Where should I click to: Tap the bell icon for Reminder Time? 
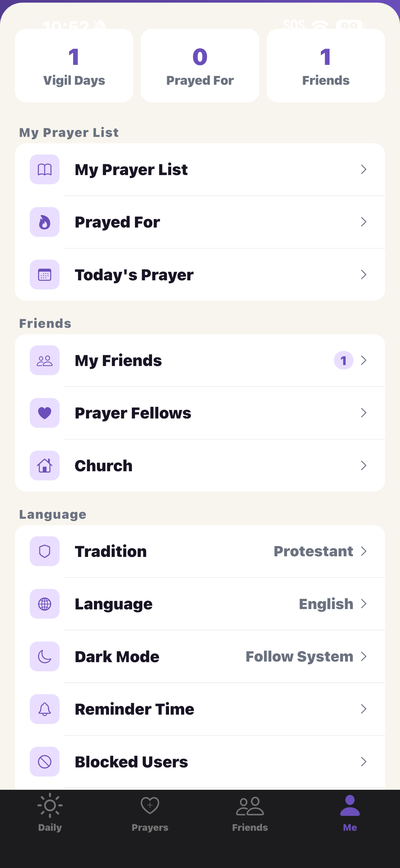44,709
